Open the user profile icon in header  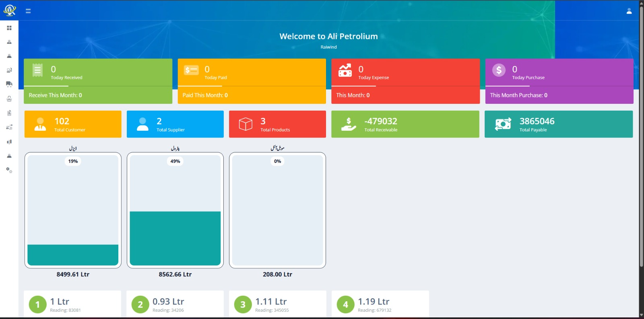click(629, 11)
